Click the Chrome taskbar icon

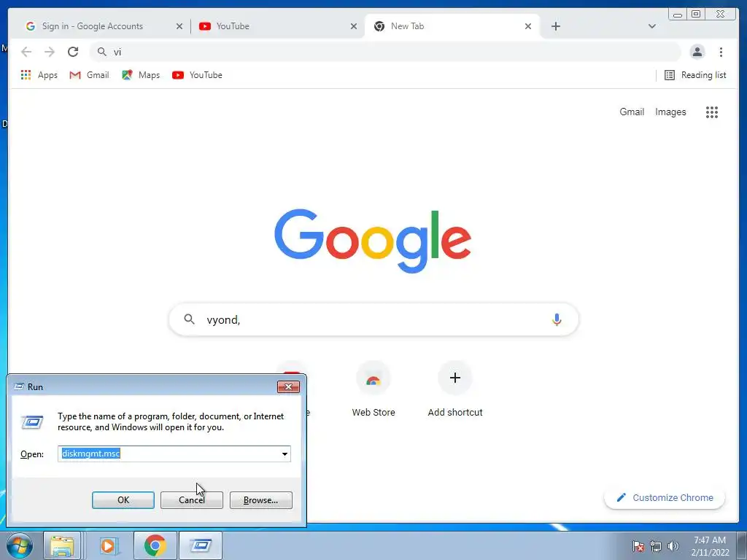tap(155, 545)
